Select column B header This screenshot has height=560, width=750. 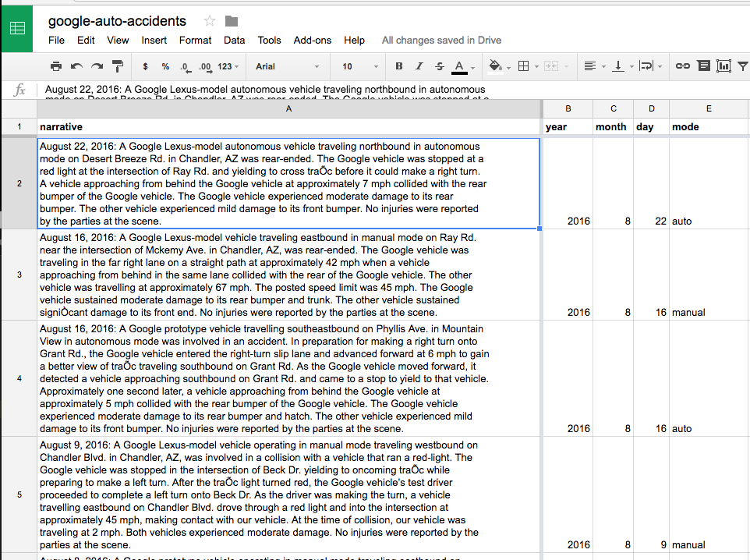(x=568, y=108)
